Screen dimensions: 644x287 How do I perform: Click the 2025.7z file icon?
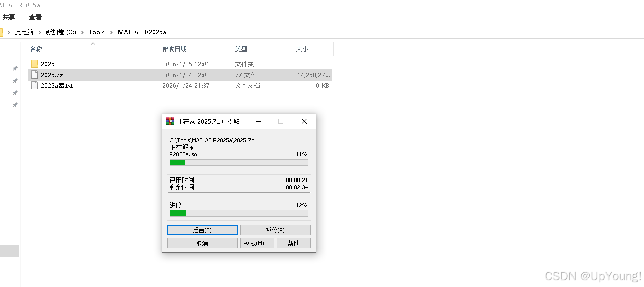click(x=34, y=75)
